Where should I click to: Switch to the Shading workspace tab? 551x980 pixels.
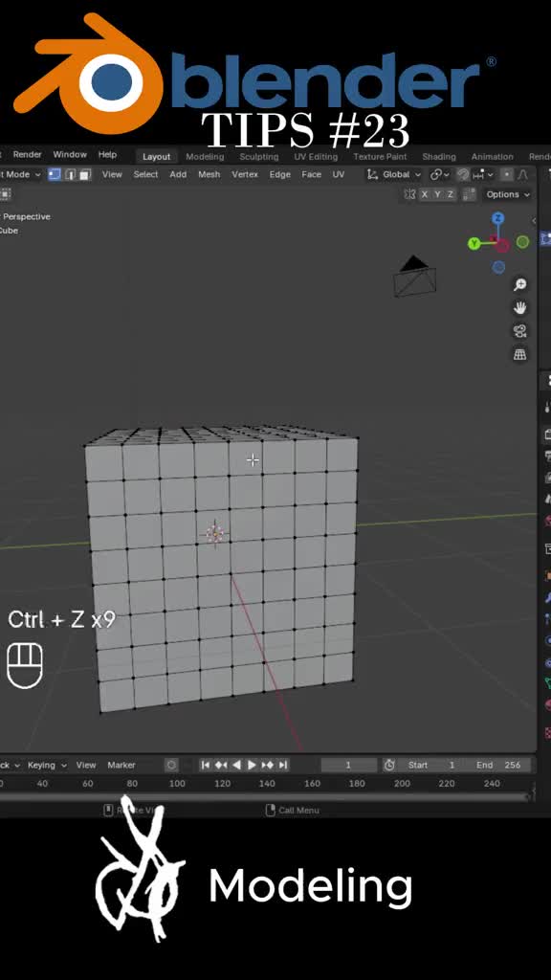[x=438, y=157]
